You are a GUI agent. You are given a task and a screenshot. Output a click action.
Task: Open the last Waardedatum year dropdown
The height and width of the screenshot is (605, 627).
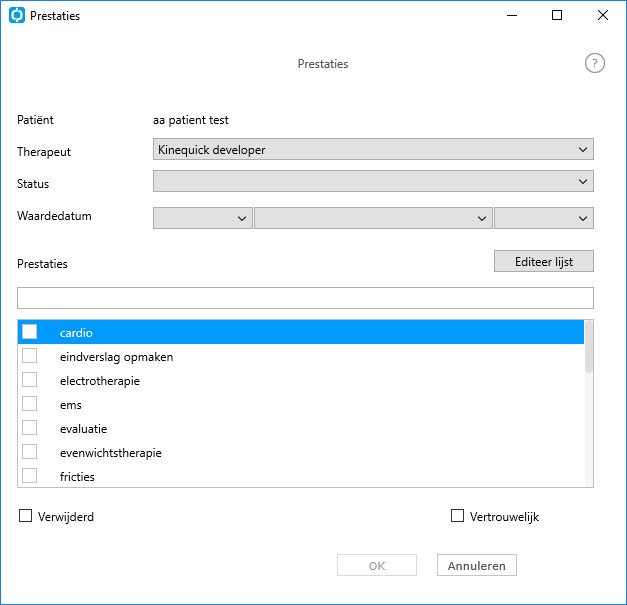coord(544,218)
